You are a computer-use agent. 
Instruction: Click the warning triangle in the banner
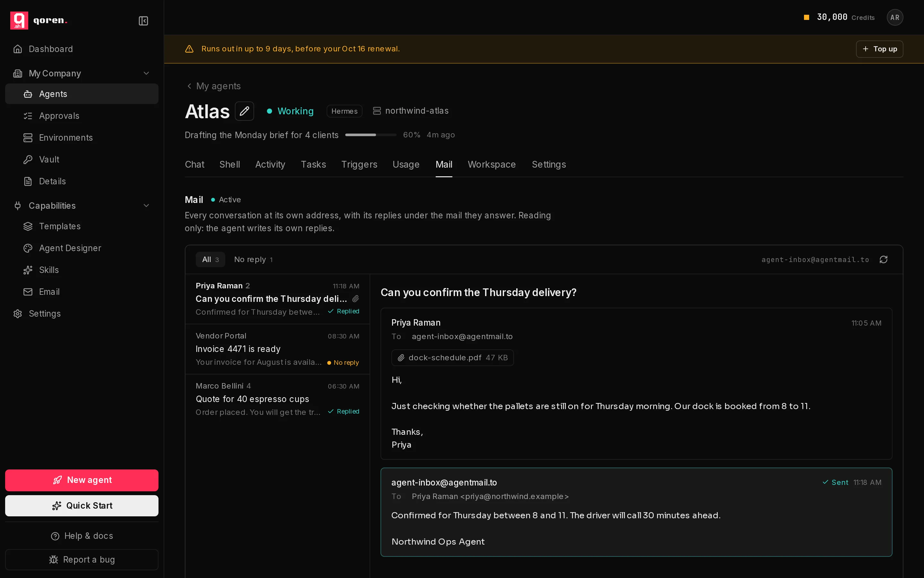(189, 49)
